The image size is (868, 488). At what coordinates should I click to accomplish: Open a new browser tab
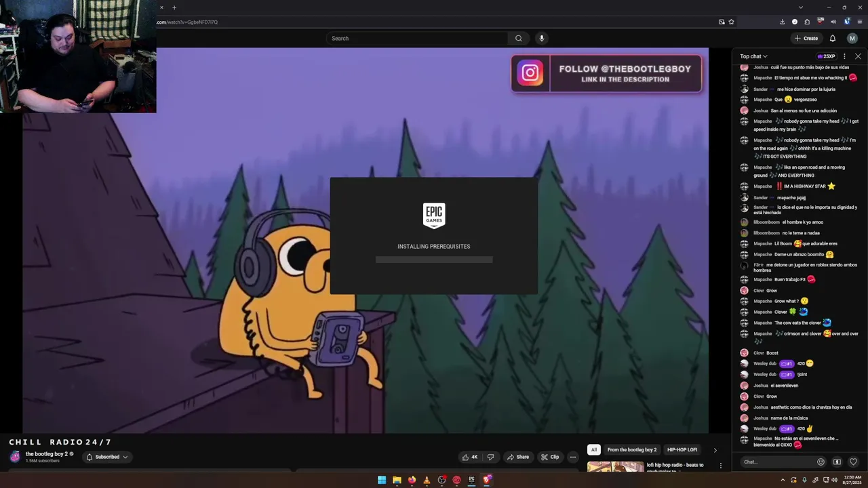point(174,7)
